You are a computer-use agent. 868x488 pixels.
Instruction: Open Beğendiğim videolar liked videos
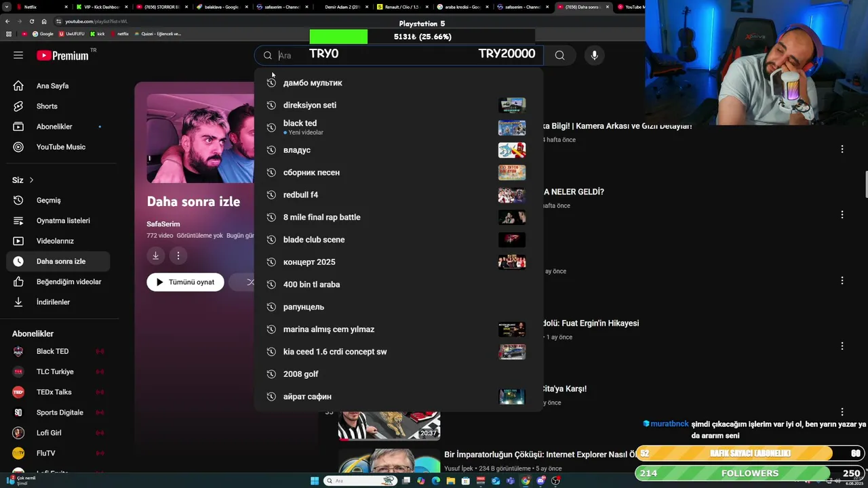[x=58, y=282]
